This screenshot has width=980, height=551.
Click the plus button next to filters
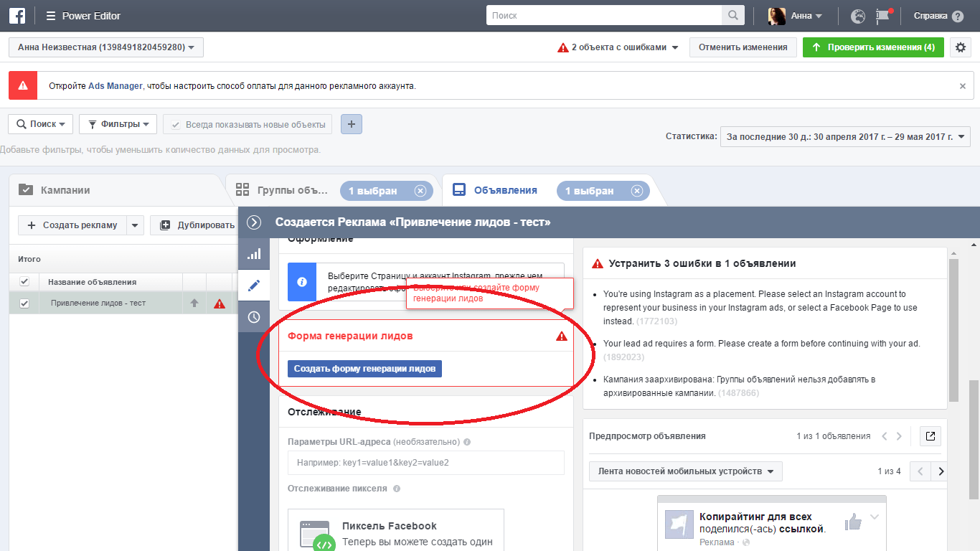[352, 124]
